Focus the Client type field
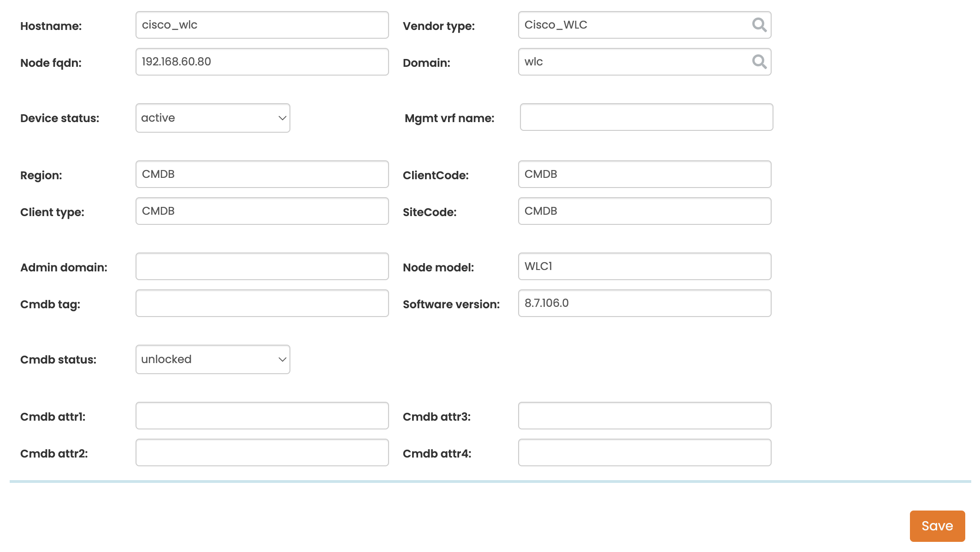The height and width of the screenshot is (552, 980). [x=262, y=211]
